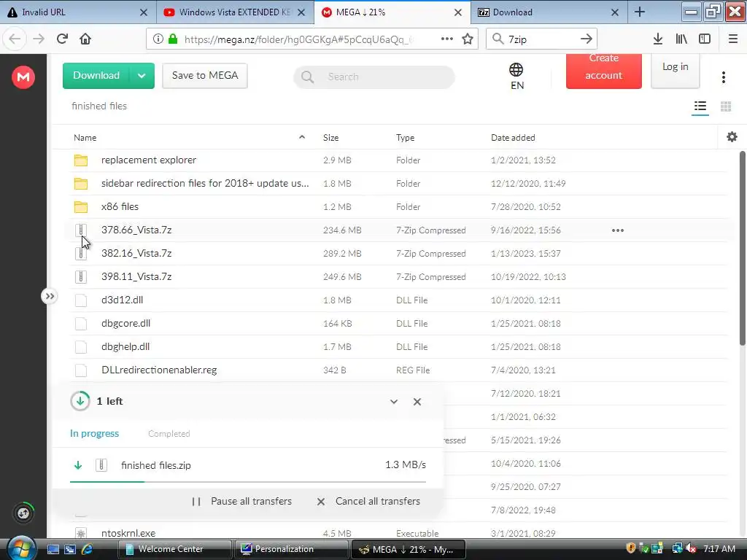
Task: Reload the current page
Action: click(62, 39)
